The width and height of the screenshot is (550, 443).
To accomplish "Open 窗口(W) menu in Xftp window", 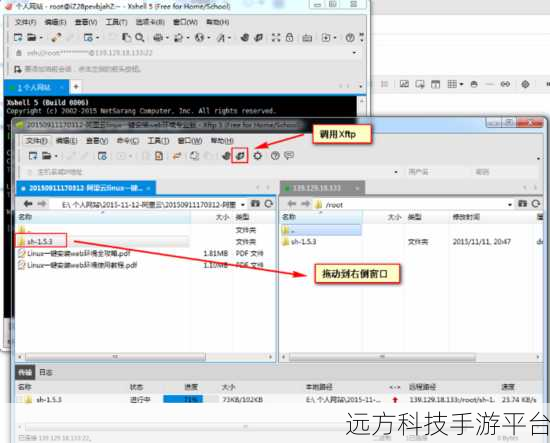I will click(x=189, y=141).
